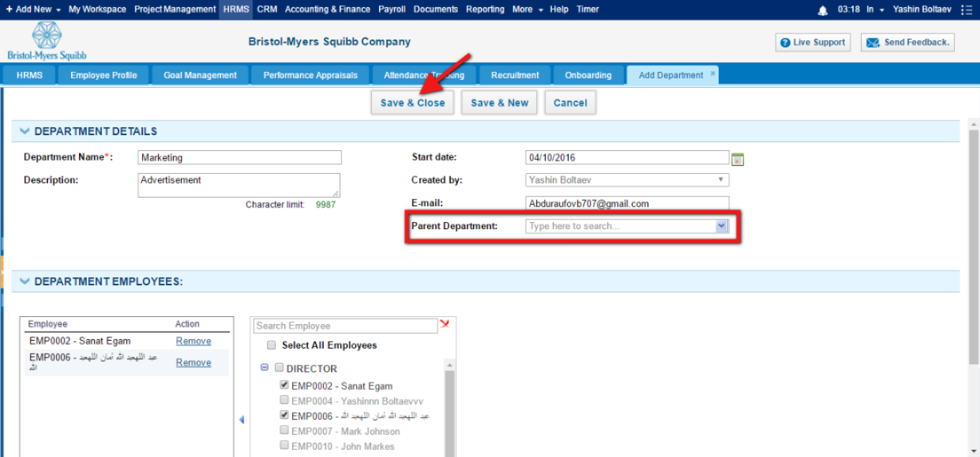
Task: Click Save & New
Action: click(500, 103)
